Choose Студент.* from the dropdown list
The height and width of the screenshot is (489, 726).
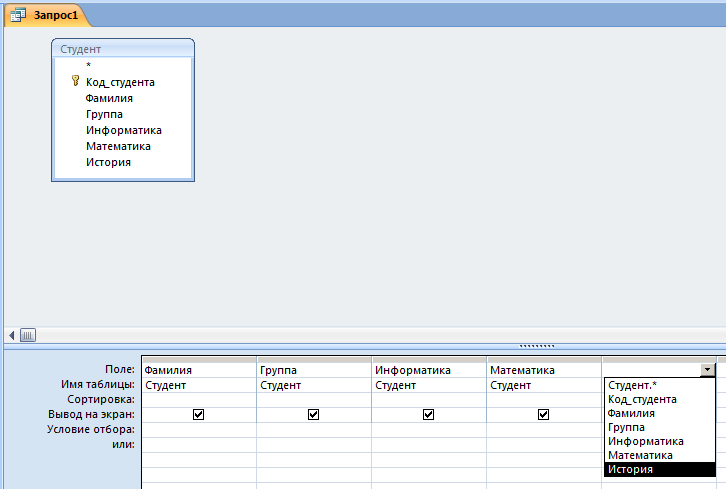coord(659,385)
